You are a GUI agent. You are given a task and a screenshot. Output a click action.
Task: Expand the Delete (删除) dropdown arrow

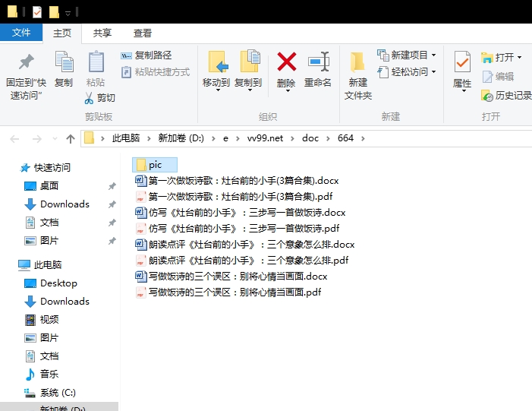tap(288, 90)
